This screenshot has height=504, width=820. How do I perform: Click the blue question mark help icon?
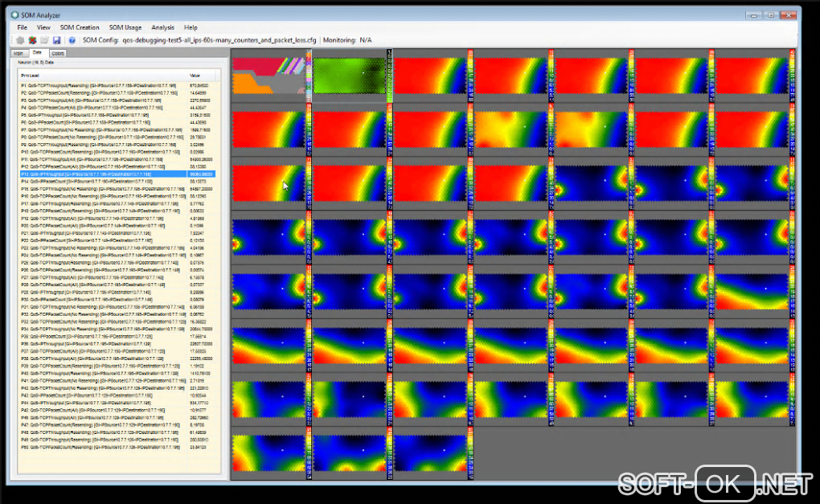pyautogui.click(x=72, y=40)
